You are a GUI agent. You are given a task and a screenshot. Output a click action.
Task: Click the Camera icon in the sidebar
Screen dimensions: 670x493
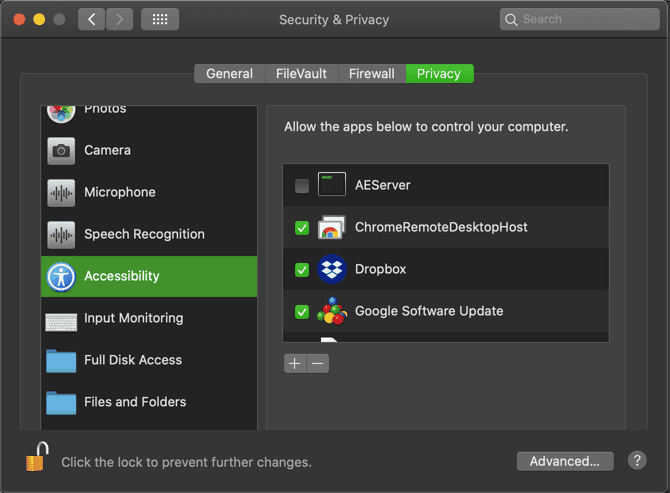[x=61, y=151]
